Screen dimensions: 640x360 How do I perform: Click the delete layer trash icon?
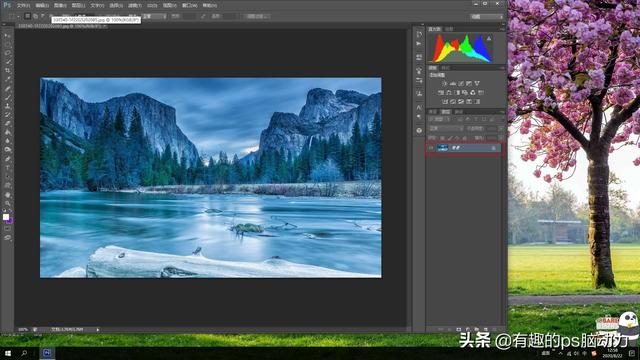495,329
